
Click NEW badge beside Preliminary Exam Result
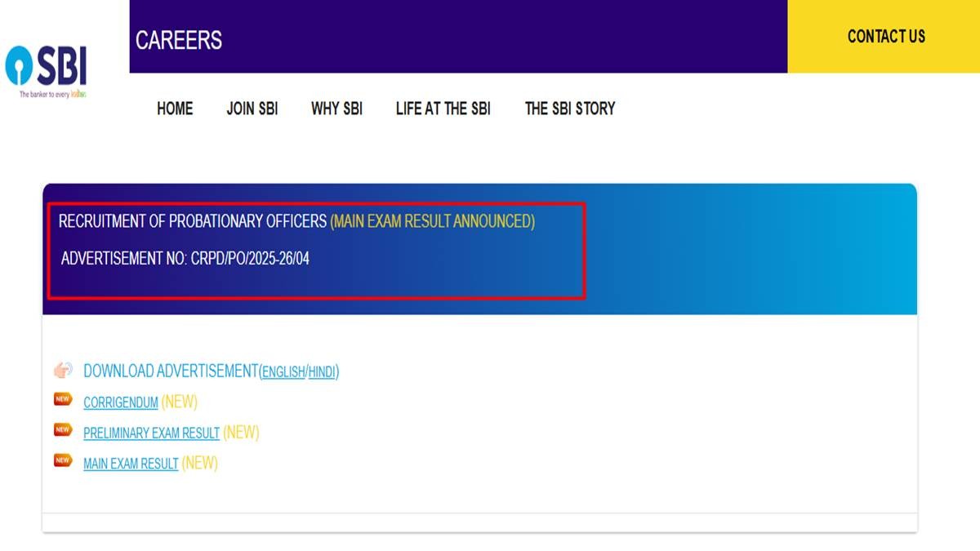[63, 429]
